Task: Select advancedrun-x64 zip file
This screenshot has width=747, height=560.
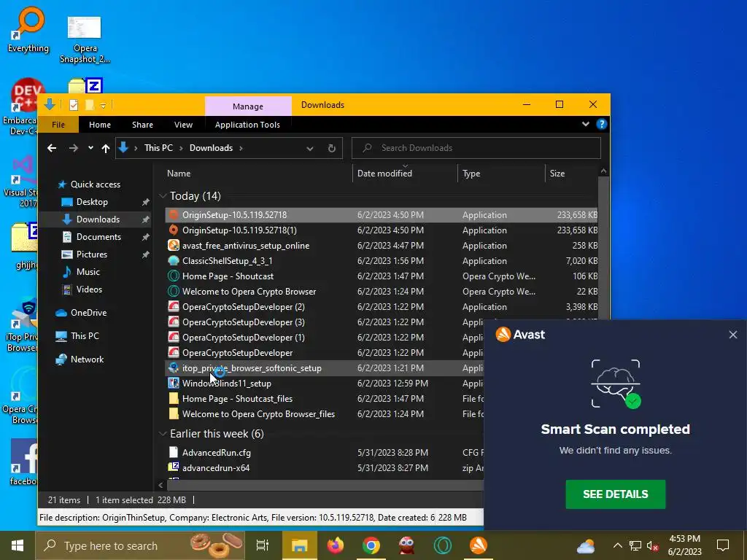Action: 325,467
